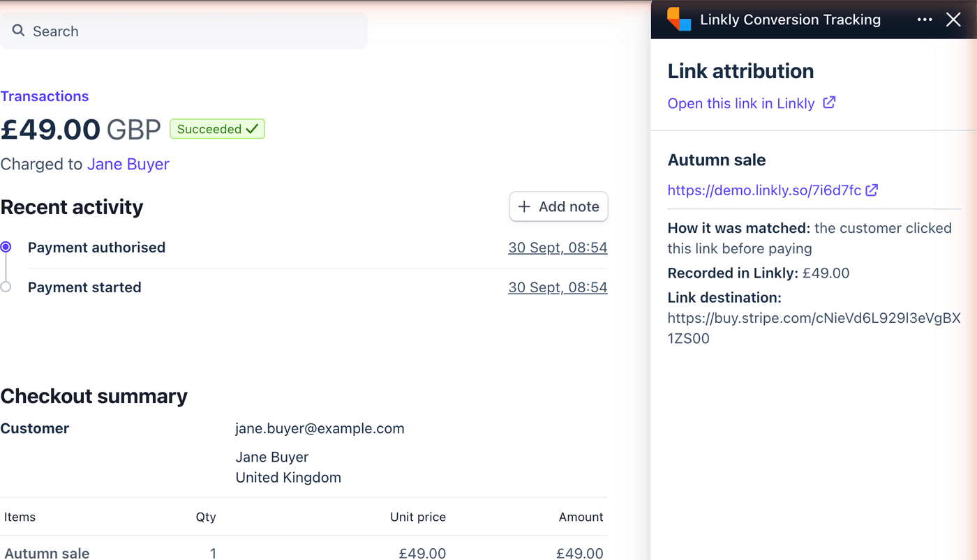The height and width of the screenshot is (560, 977).
Task: Click the Recorded in Linkly: £49.00 line
Action: (x=759, y=273)
